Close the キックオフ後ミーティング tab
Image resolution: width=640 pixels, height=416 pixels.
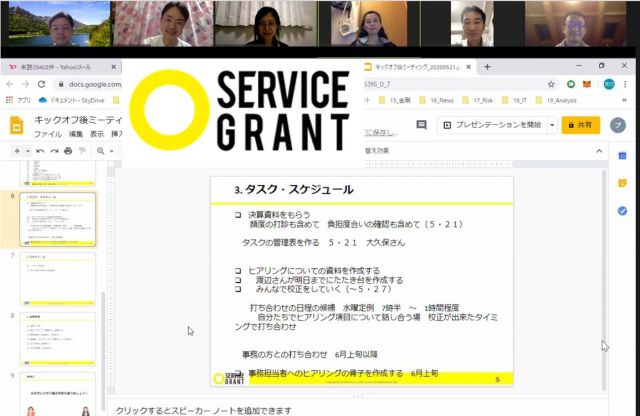(469, 67)
